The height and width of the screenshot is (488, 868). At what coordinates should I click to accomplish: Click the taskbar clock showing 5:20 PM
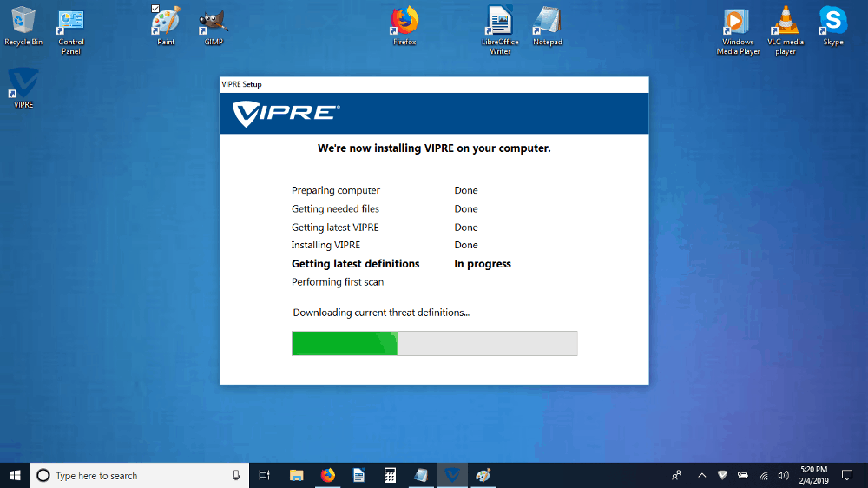pos(813,475)
